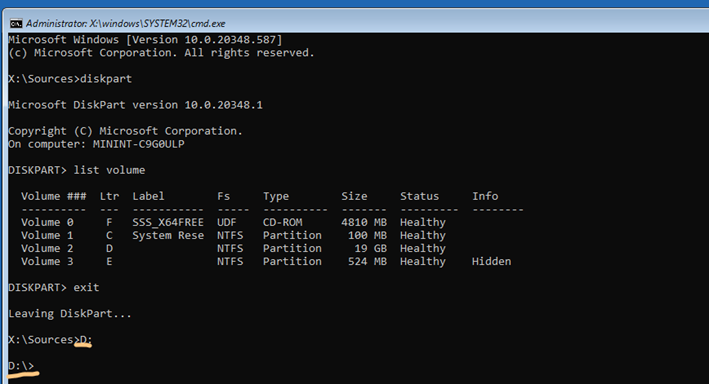Viewport: 709px width, 384px height.
Task: Click the 'Microsoft Windows [Version 10.0.20348.587]' line
Action: [x=145, y=40]
